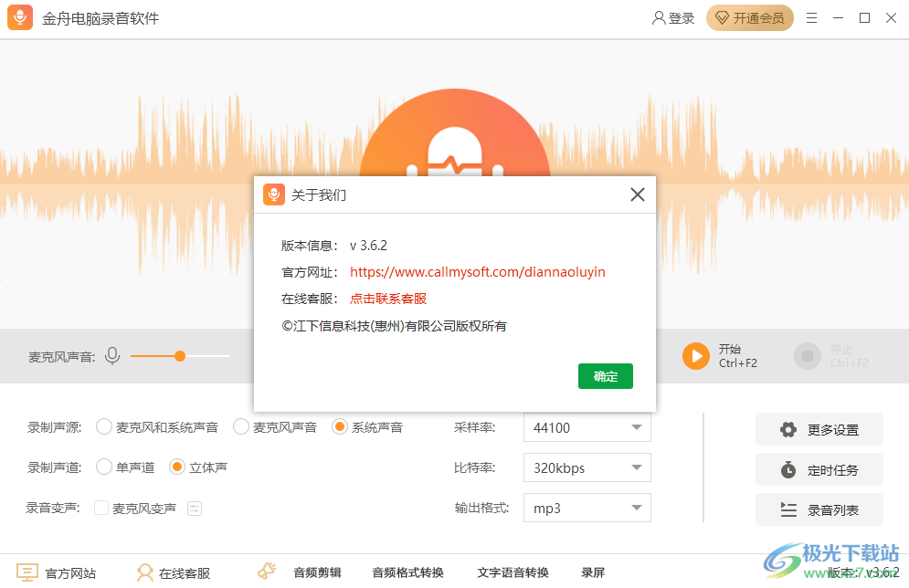Open 定时任务 scheduled task panel
Image resolution: width=909 pixels, height=588 pixels.
click(x=819, y=469)
